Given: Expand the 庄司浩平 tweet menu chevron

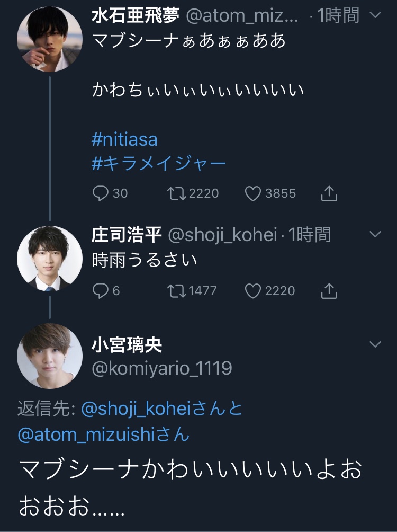Looking at the screenshot, I should tap(375, 234).
